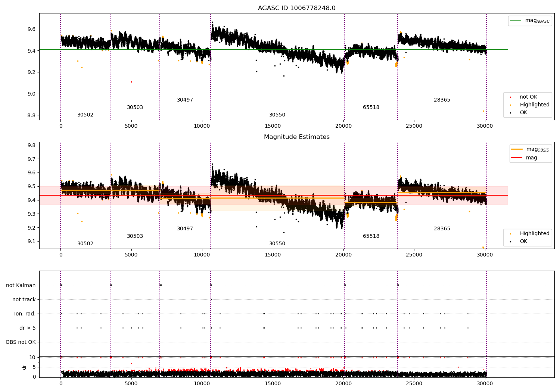Image resolution: width=560 pixels, height=392 pixels.
Task: Click obsid label 65518 in the top panel
Action: pyautogui.click(x=371, y=108)
